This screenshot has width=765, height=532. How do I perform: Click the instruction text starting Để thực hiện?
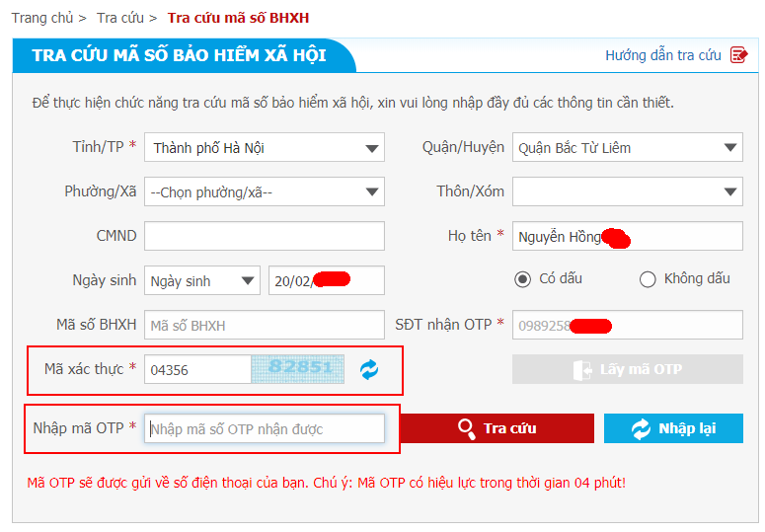click(x=352, y=103)
